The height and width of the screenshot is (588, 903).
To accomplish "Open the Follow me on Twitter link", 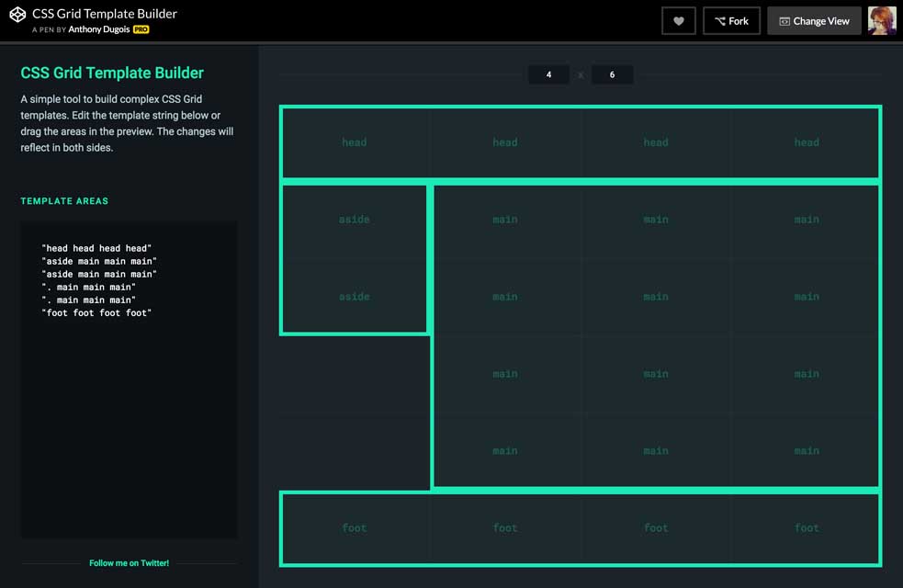I will tap(129, 563).
